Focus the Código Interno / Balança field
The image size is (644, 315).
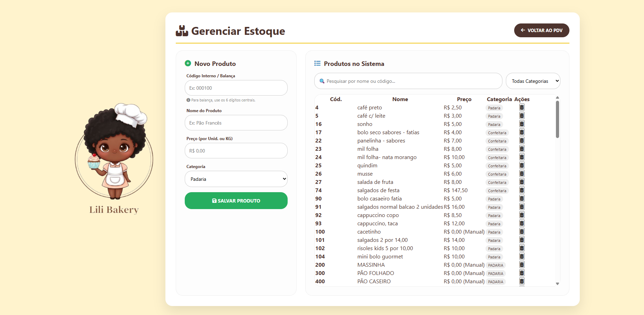[x=236, y=88]
